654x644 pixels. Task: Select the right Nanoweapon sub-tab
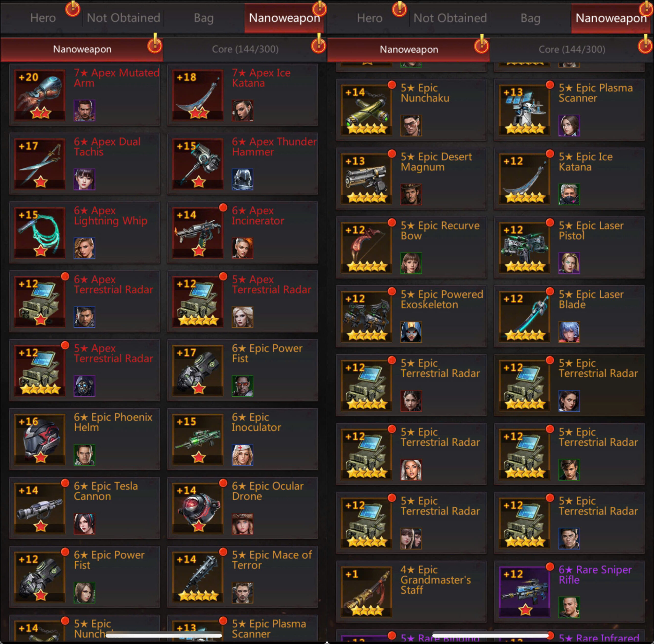click(409, 49)
